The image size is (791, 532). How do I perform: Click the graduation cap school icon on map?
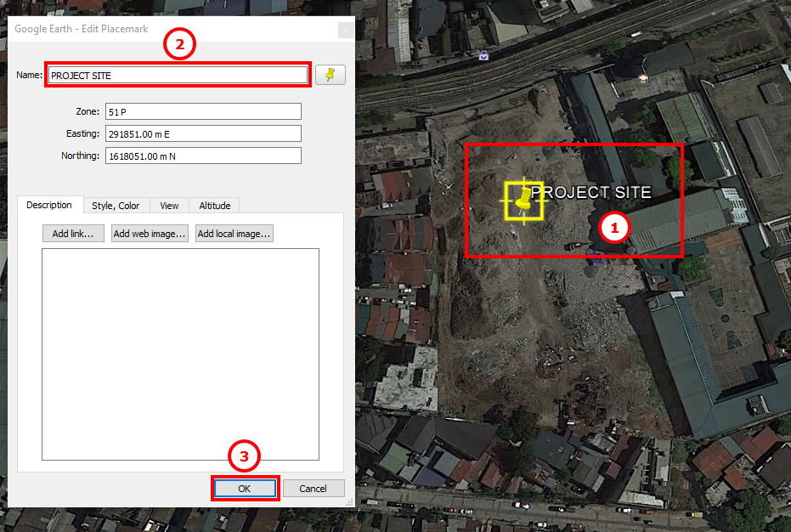[643, 78]
